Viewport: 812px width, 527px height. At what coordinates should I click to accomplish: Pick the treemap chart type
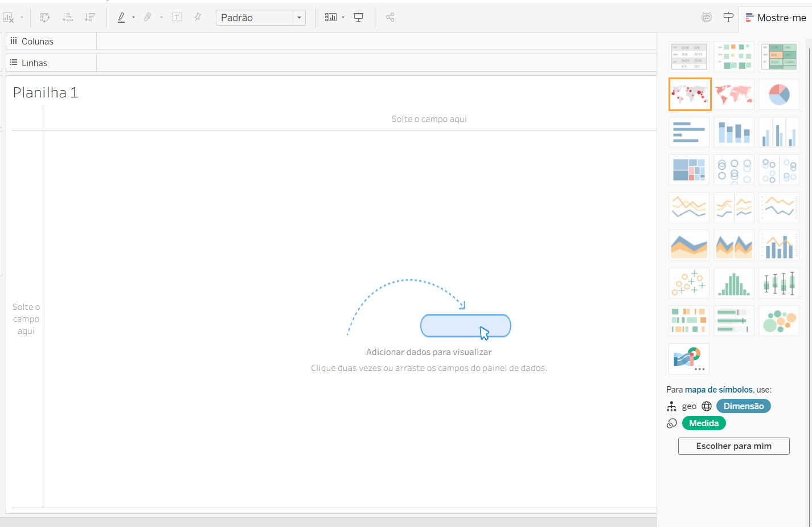click(689, 170)
